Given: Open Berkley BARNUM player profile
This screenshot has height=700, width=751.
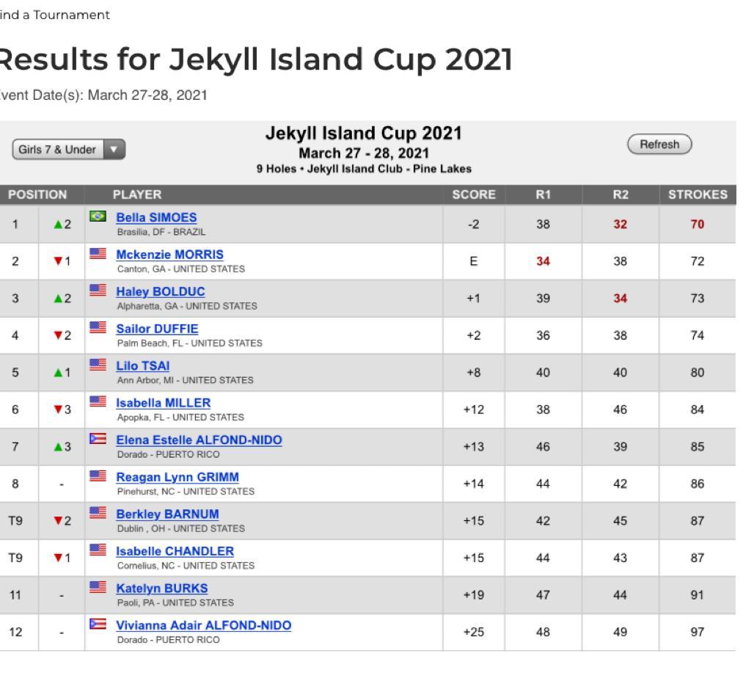Looking at the screenshot, I should (x=168, y=514).
